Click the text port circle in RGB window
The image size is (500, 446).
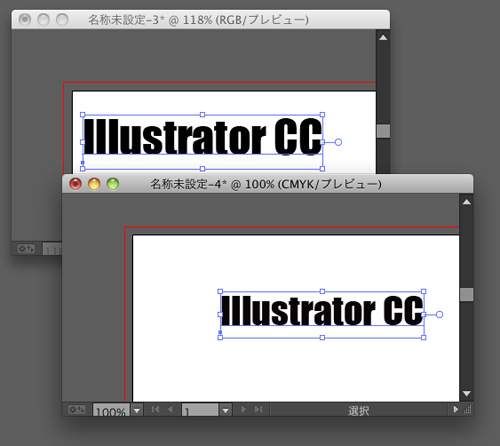(x=338, y=142)
